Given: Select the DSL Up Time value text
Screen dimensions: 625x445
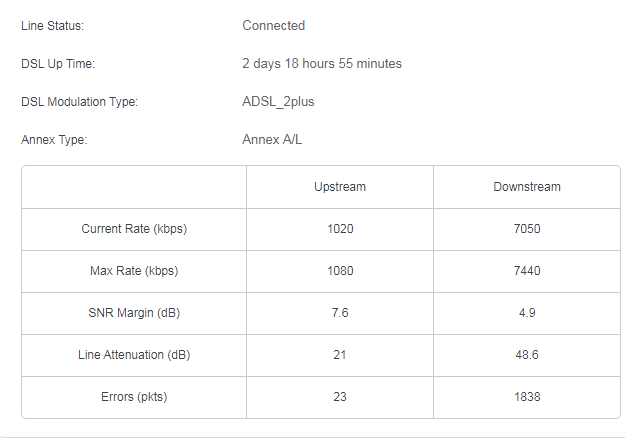Looking at the screenshot, I should [x=322, y=64].
